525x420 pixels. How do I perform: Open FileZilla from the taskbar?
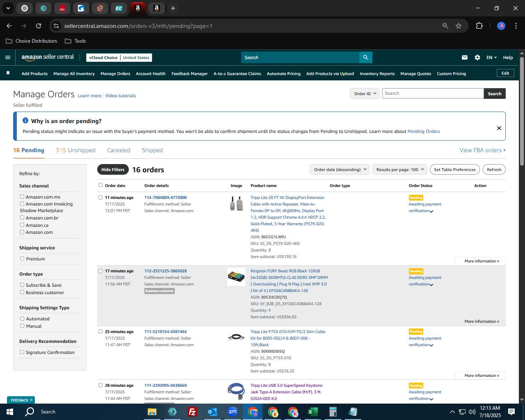pos(192,412)
